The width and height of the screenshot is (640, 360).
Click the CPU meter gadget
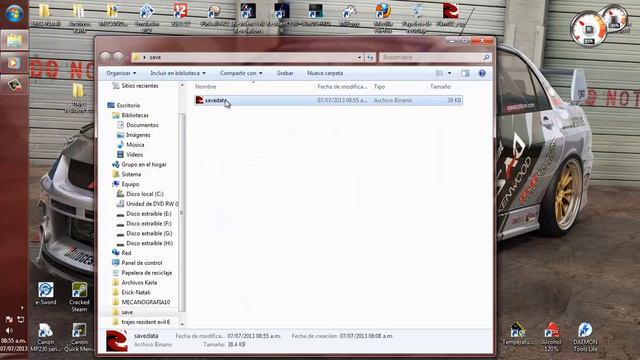[589, 29]
